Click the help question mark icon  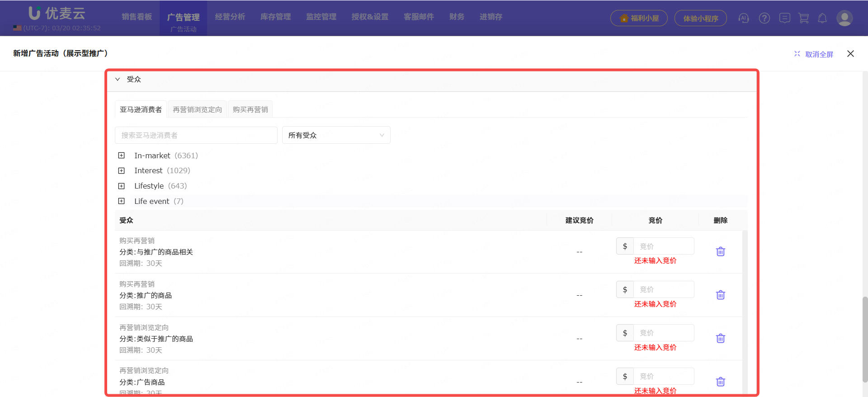(764, 18)
